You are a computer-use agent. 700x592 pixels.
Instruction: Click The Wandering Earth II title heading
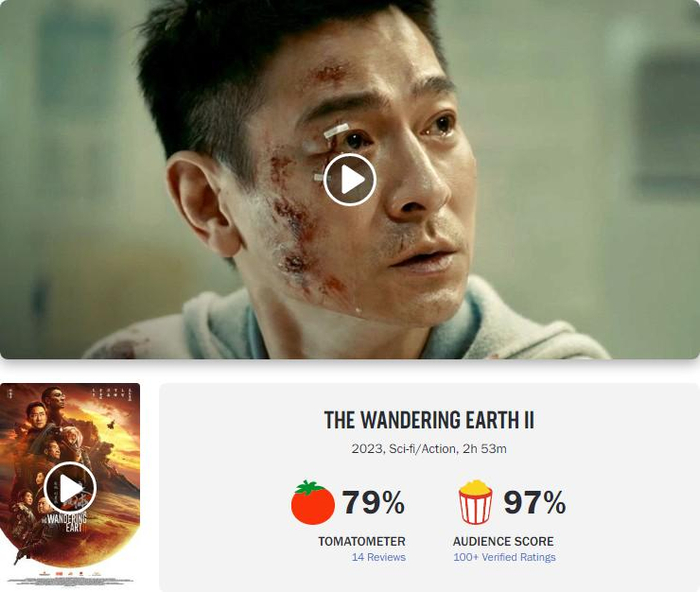tap(429, 420)
